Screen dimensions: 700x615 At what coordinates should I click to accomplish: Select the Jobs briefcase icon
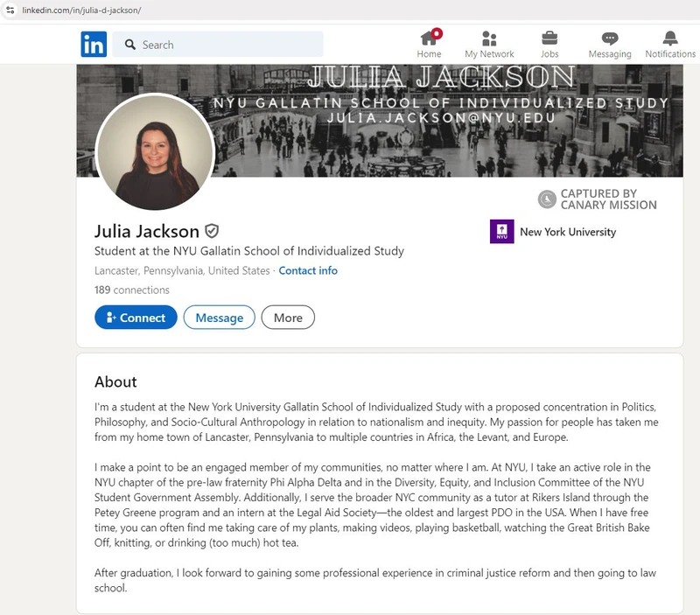point(549,38)
